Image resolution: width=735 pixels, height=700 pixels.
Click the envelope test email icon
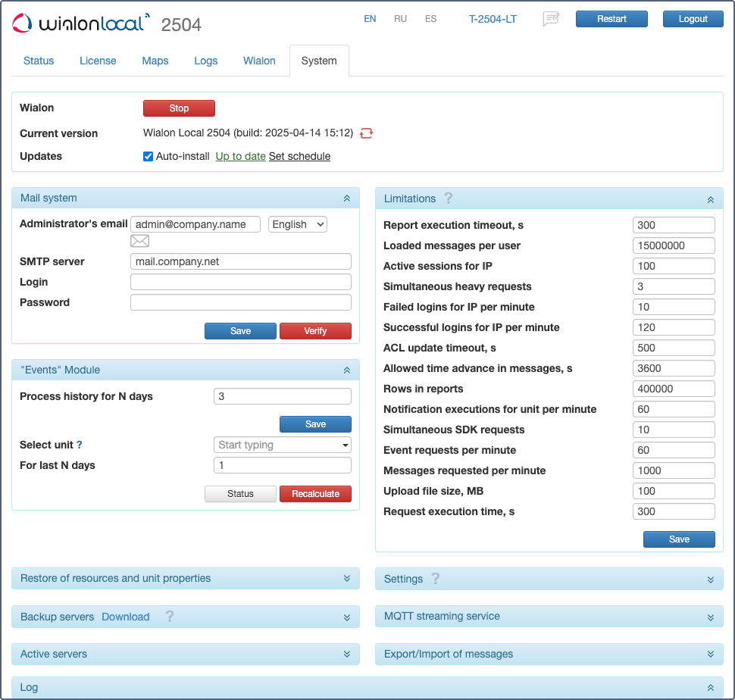tap(139, 242)
